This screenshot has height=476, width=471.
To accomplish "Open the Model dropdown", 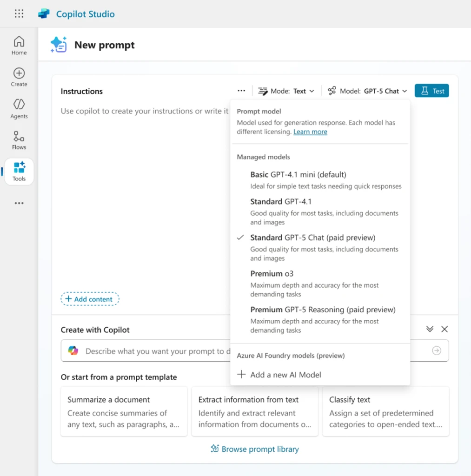I will click(367, 91).
